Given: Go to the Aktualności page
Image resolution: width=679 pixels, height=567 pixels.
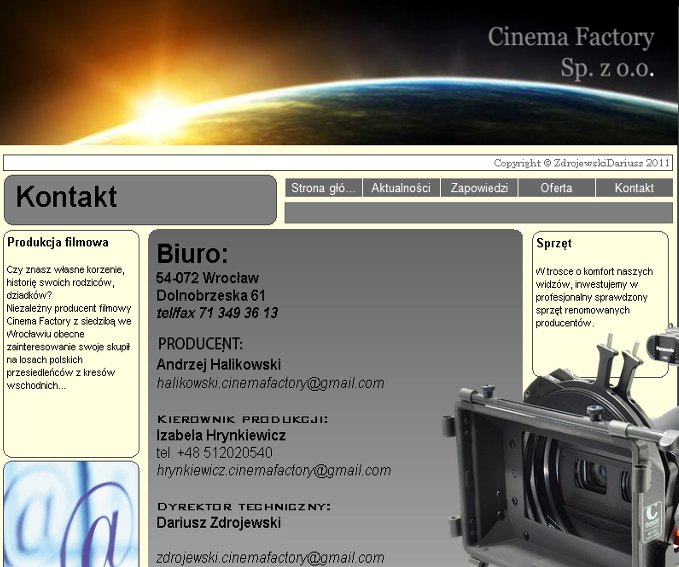Looking at the screenshot, I should click(400, 188).
